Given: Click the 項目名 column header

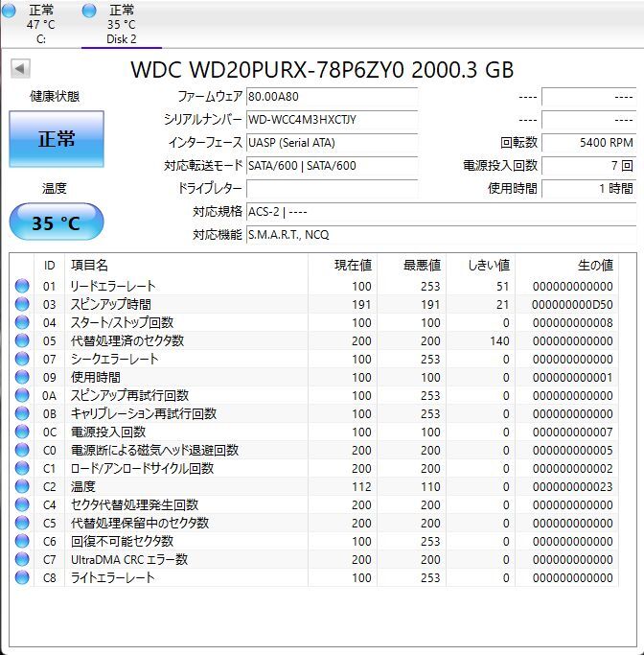Looking at the screenshot, I should [x=186, y=266].
